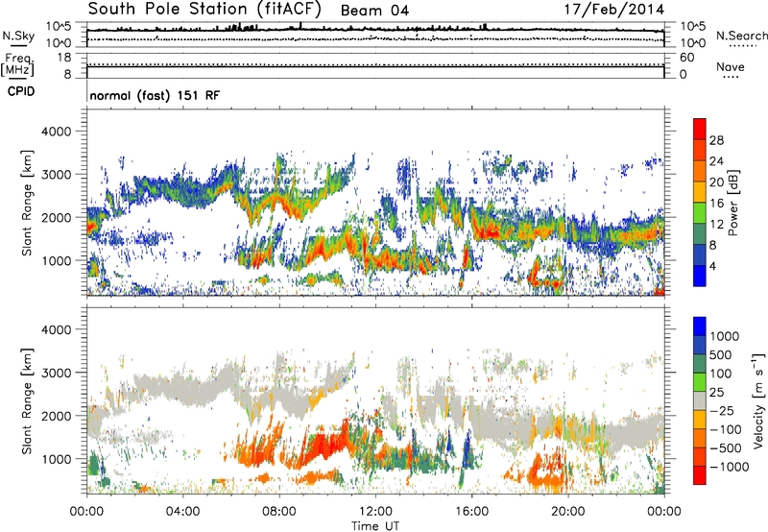
Task: Click the Velocity range-time plot panel
Action: point(375,400)
